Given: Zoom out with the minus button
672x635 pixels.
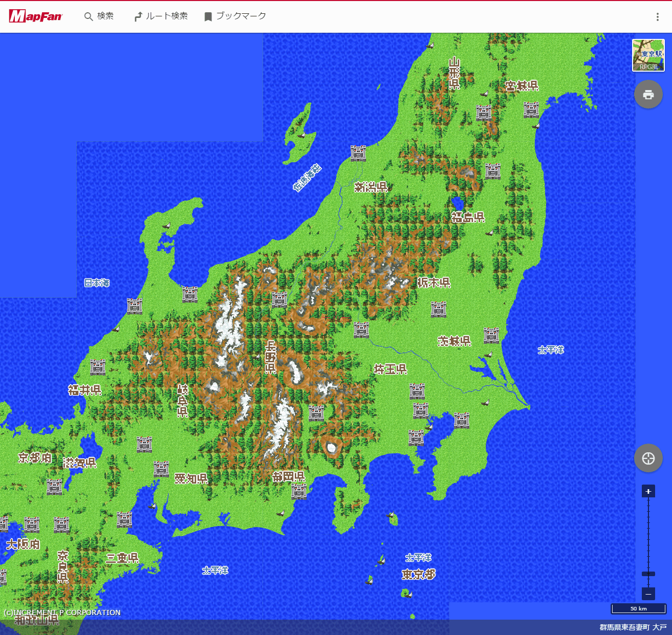Looking at the screenshot, I should [x=648, y=594].
